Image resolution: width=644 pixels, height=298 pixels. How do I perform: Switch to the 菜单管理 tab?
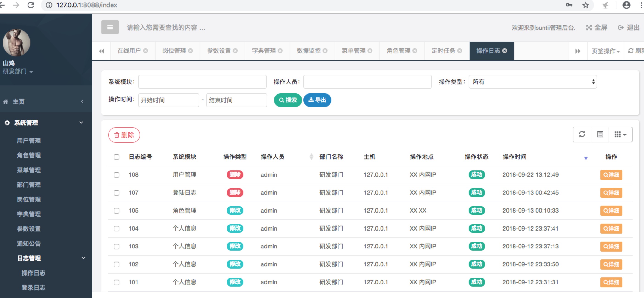353,51
